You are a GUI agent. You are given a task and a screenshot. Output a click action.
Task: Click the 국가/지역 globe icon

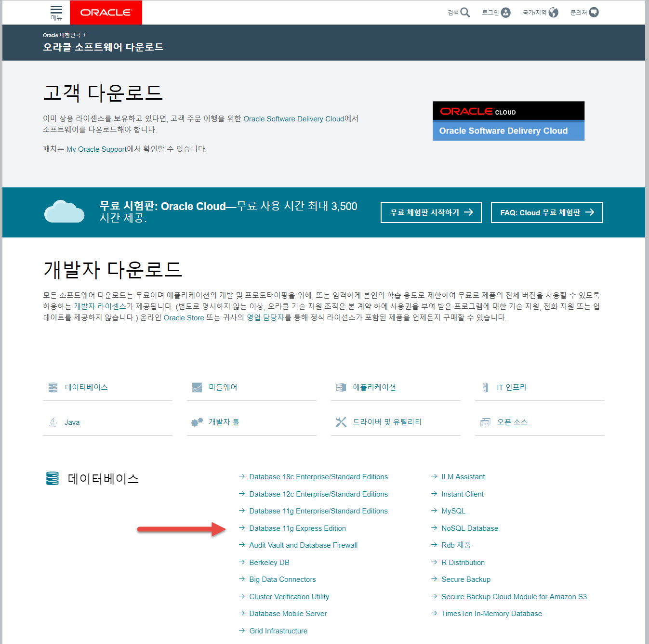tap(553, 13)
